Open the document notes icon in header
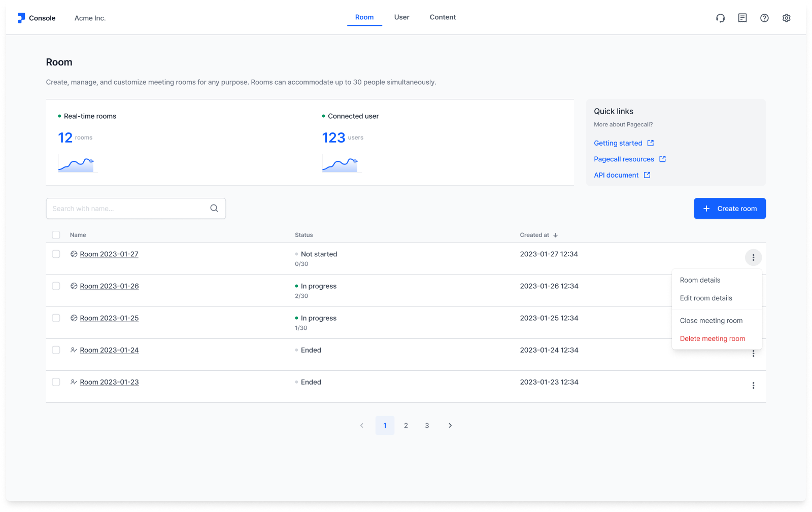Screen dimensions: 812x512 pos(742,18)
